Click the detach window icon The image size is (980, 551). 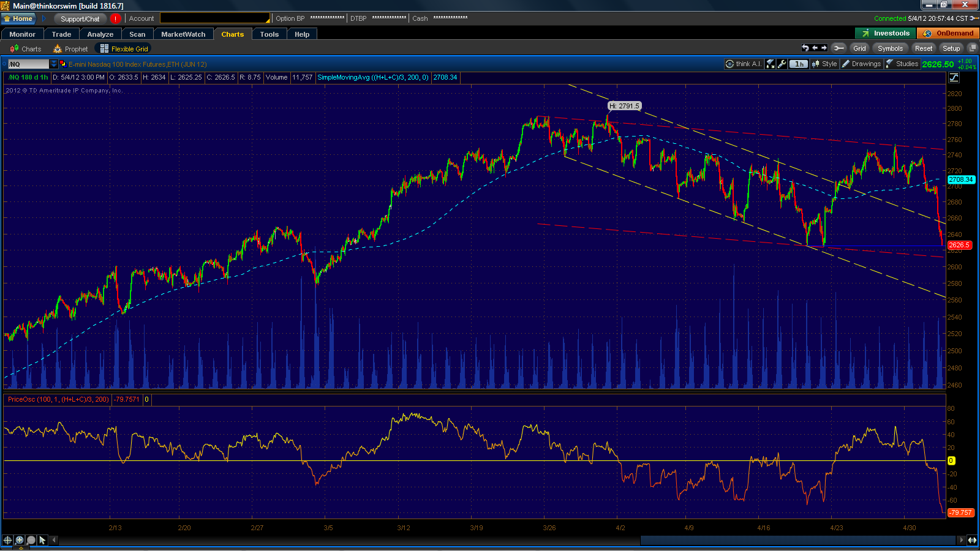[x=972, y=48]
